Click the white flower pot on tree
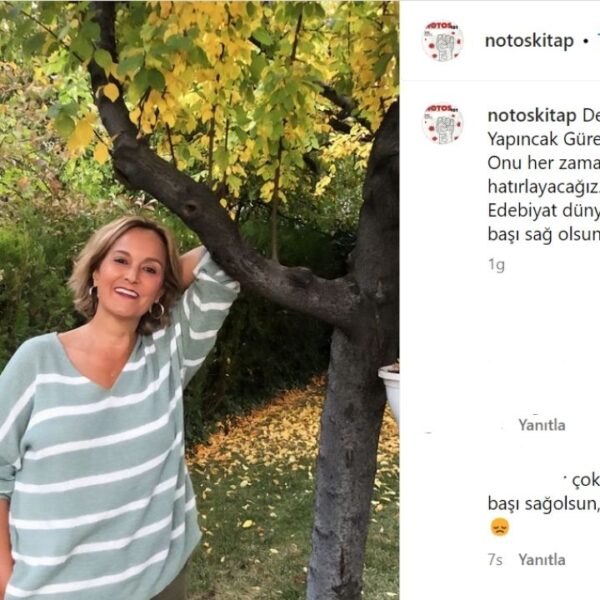This screenshot has height=600, width=600. click(389, 390)
